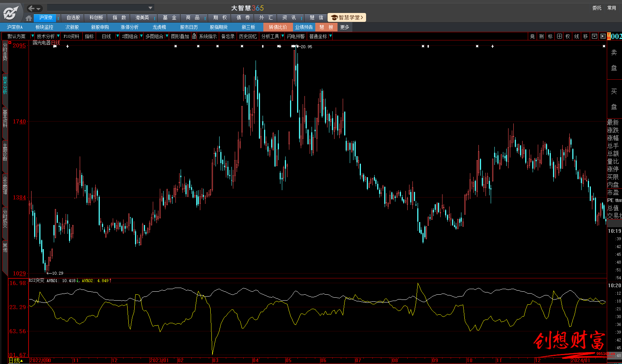Click 常用 in the title bar
Viewport: 622px width, 364px height.
612,8
